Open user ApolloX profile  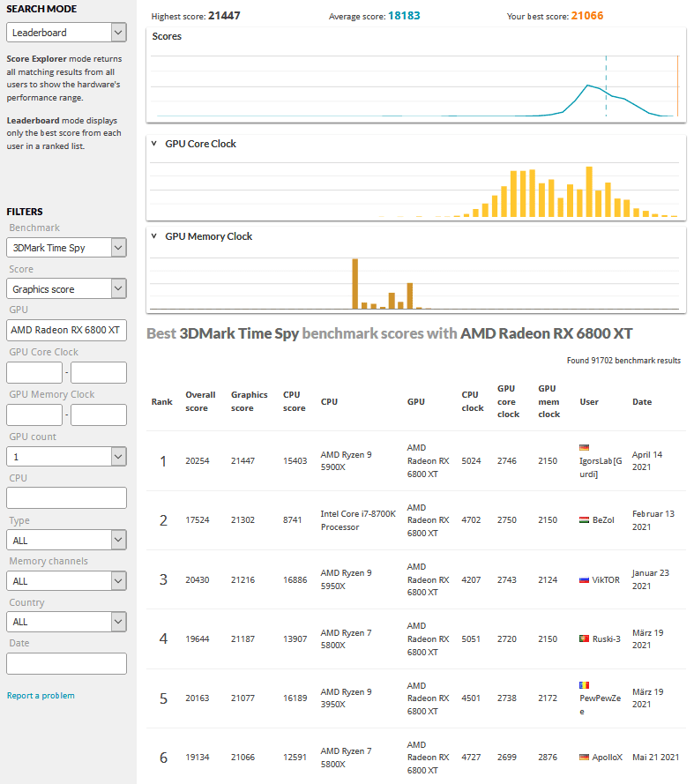607,757
